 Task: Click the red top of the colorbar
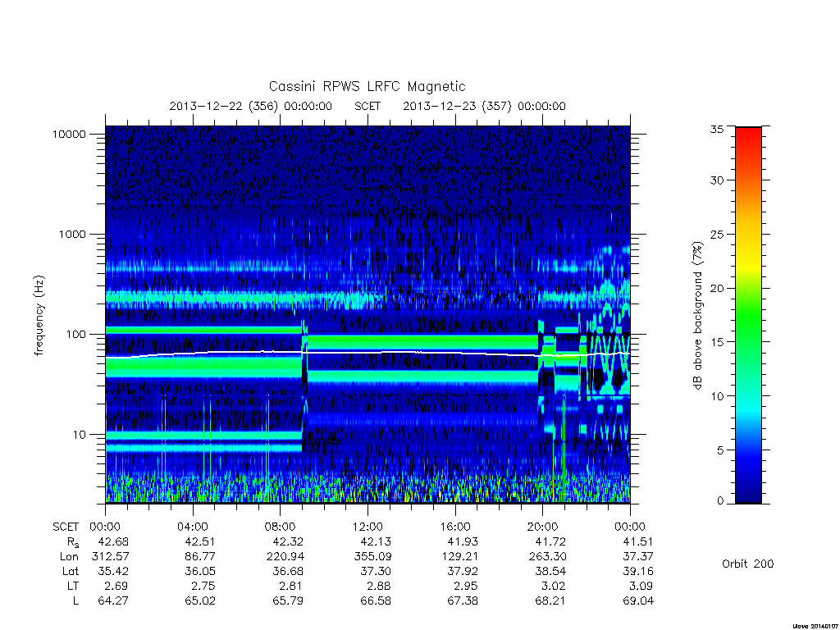(x=748, y=134)
